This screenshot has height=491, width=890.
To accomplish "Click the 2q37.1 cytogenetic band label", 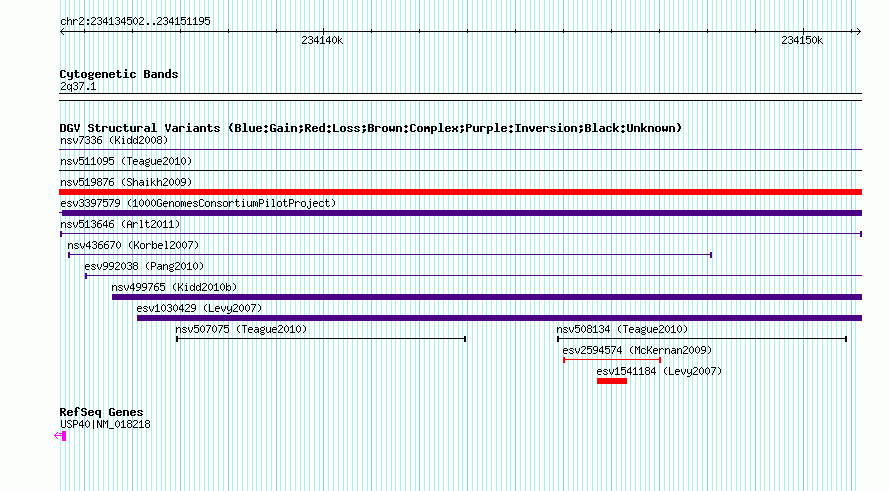I will pos(78,86).
